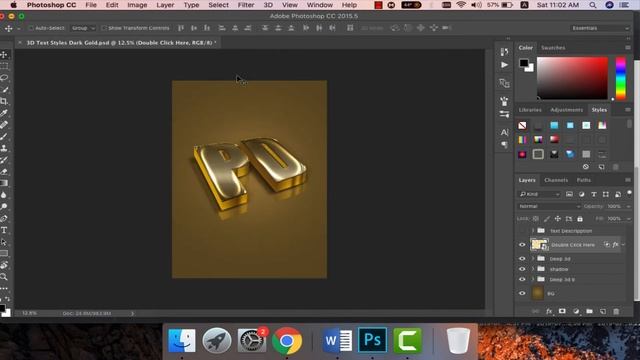This screenshot has height=360, width=640.
Task: Toggle Show Transform Controls checkbox
Action: coord(104,28)
